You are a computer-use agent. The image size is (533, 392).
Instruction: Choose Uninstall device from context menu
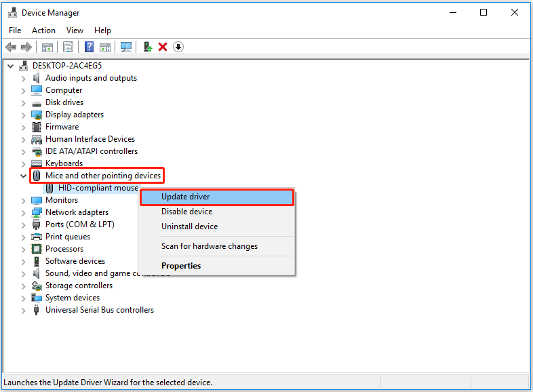[217, 227]
